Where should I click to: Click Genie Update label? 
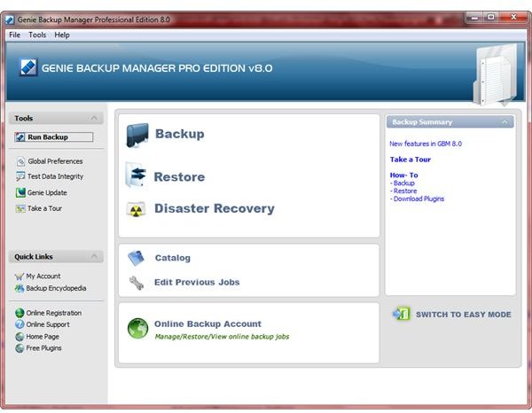pyautogui.click(x=47, y=192)
